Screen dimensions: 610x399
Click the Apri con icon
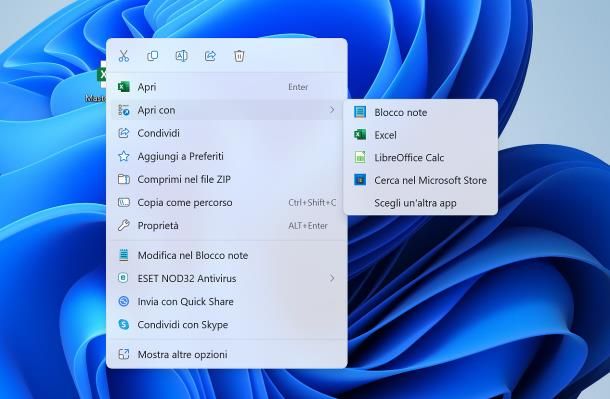tap(124, 110)
